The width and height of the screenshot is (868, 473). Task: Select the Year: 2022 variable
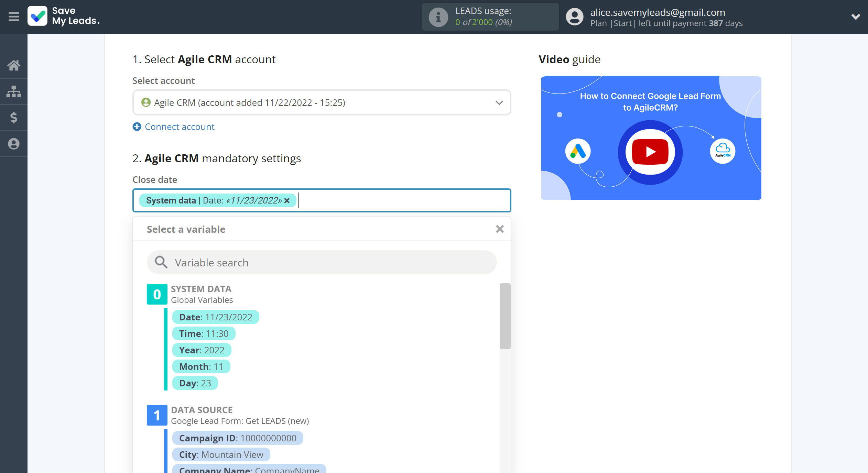202,350
